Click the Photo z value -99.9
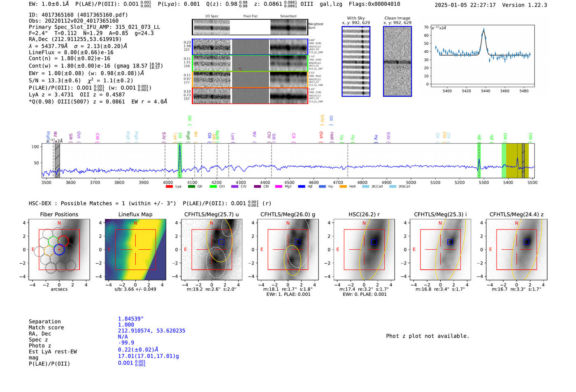 [x=126, y=343]
